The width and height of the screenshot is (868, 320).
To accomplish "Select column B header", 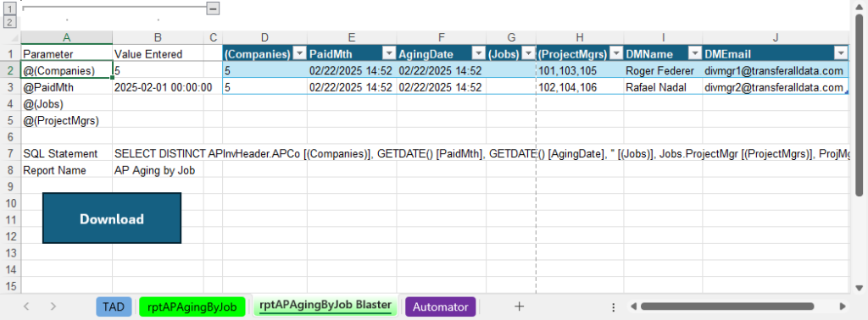I will click(158, 37).
